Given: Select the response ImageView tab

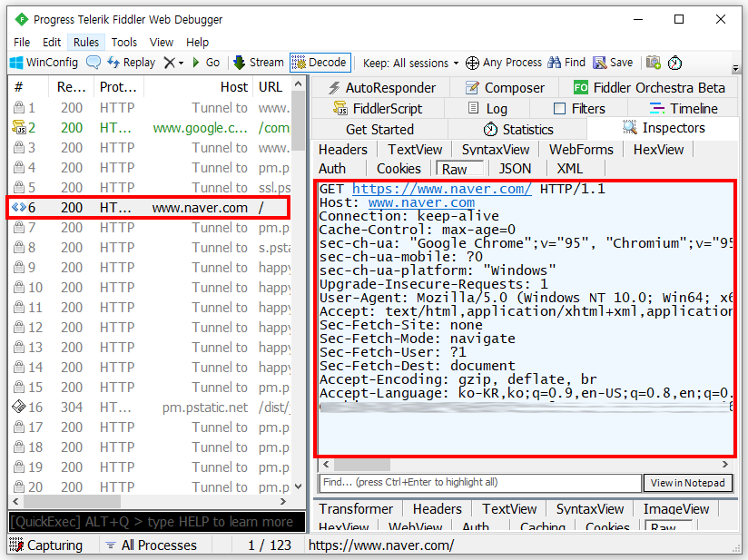Looking at the screenshot, I should point(676,509).
